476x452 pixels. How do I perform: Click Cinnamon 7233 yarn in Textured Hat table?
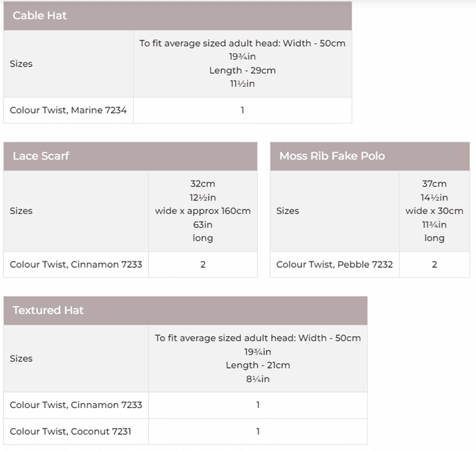76,405
